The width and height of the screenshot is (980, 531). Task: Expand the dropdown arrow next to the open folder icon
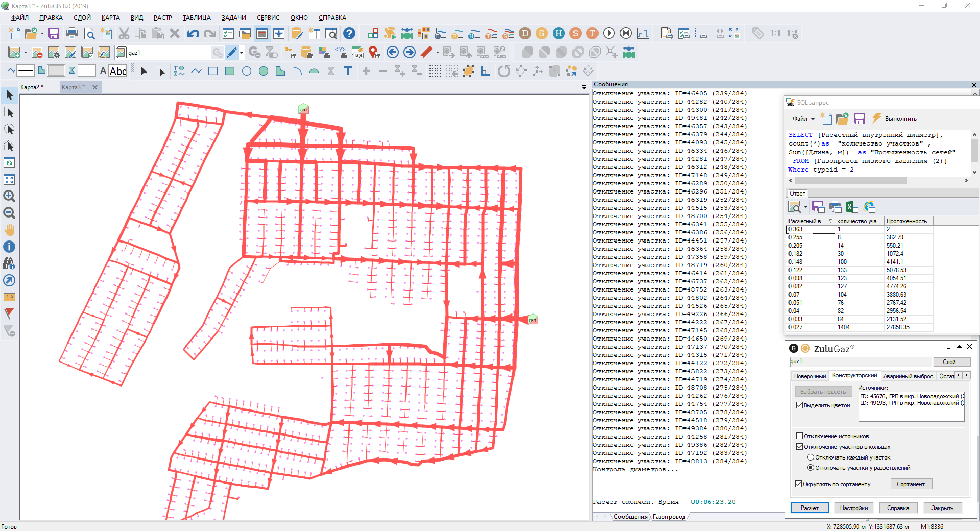click(42, 34)
